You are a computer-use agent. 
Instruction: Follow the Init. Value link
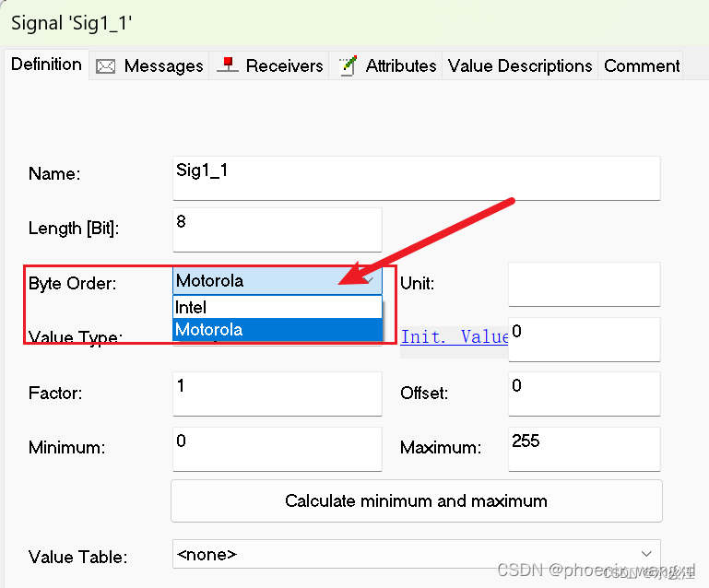click(455, 337)
